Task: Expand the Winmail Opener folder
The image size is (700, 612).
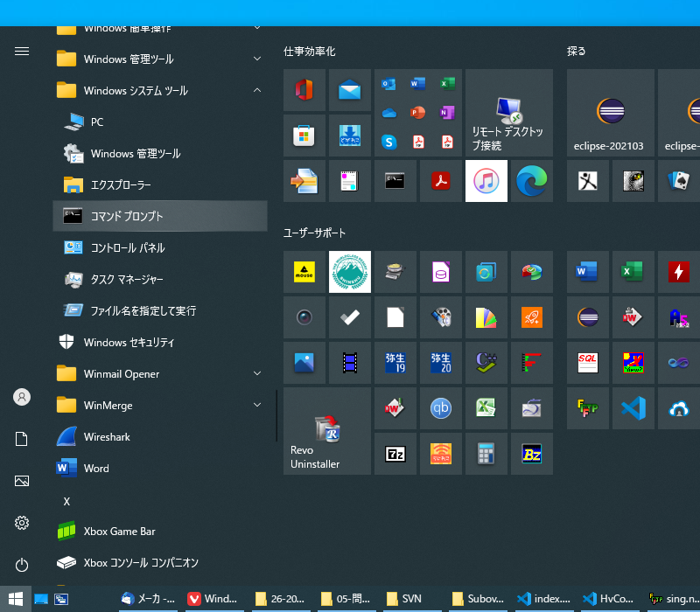Action: coord(160,374)
